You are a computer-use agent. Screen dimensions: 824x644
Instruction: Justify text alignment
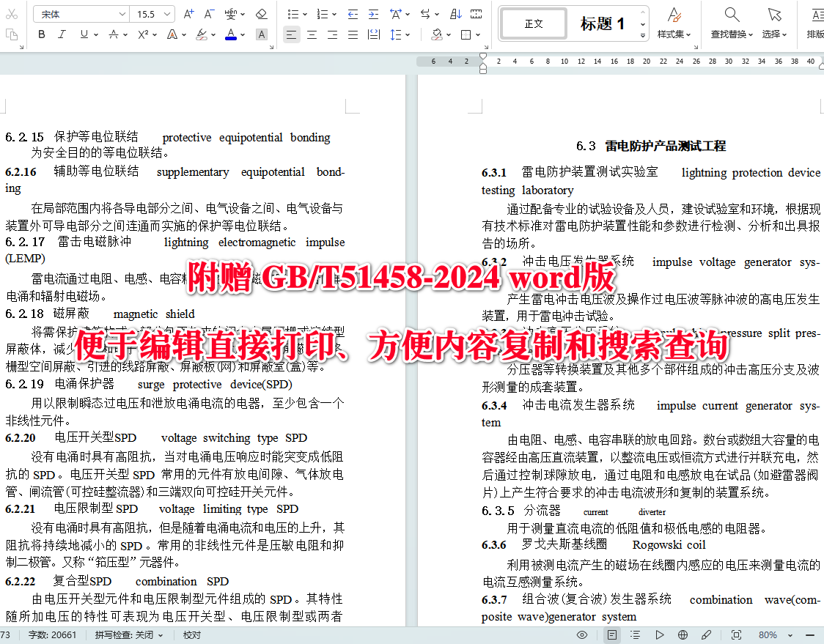click(353, 34)
